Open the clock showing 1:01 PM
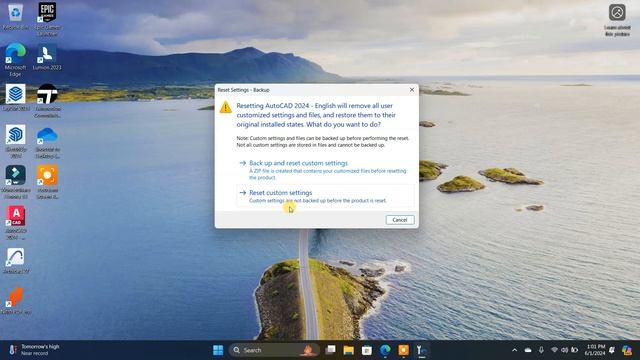The width and height of the screenshot is (640, 360). (595, 350)
